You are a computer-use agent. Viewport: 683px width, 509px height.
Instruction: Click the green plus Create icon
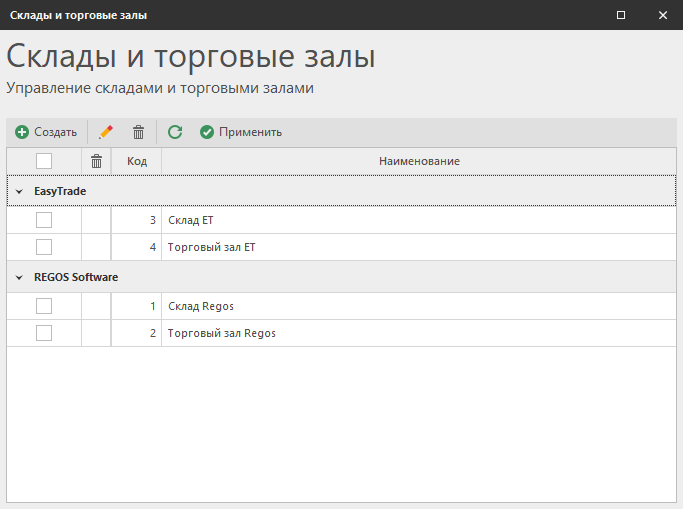point(22,132)
